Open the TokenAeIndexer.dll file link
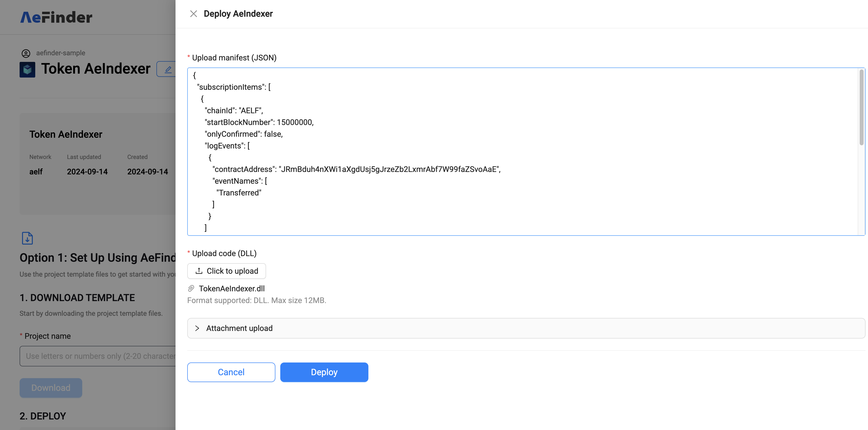 click(x=232, y=288)
